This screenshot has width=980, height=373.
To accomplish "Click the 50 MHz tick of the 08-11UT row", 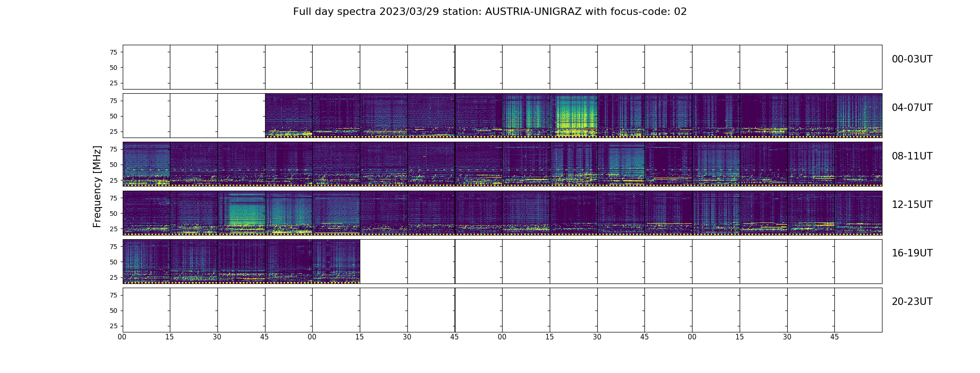I will 113,165.
